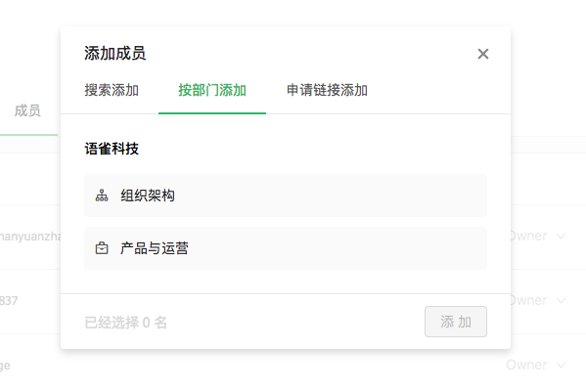
Task: Click the 添加 button
Action: pos(456,322)
